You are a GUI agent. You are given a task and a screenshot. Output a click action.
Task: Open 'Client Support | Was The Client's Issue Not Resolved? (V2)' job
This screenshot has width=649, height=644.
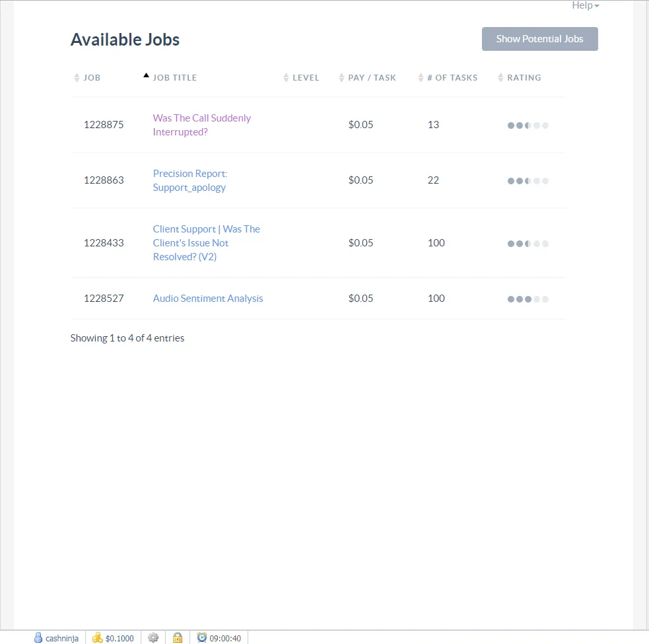[206, 242]
